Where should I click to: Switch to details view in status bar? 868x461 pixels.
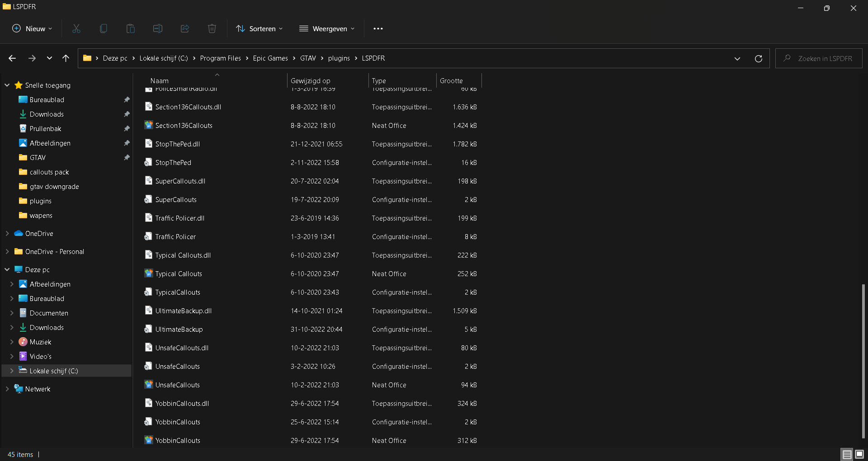tap(847, 454)
